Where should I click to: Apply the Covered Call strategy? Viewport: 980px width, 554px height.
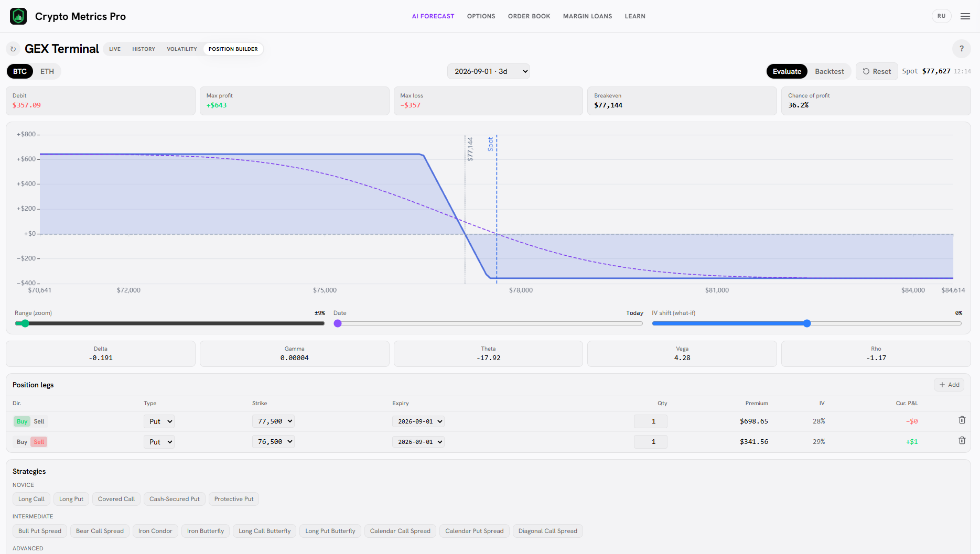[x=116, y=499]
